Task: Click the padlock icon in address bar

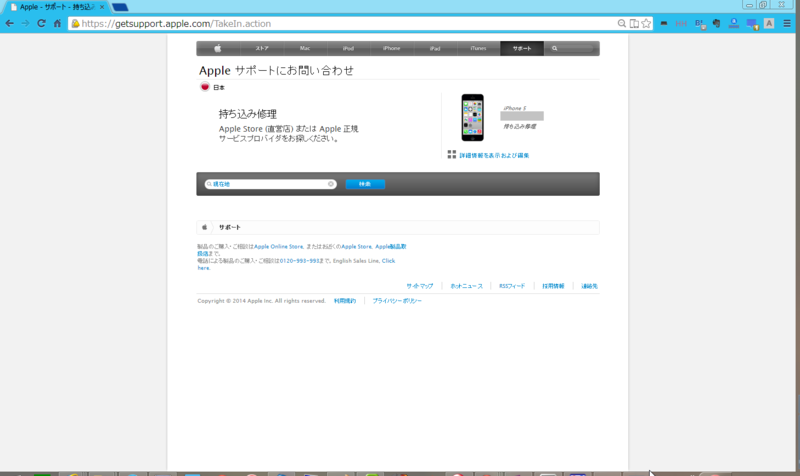Action: [76, 23]
